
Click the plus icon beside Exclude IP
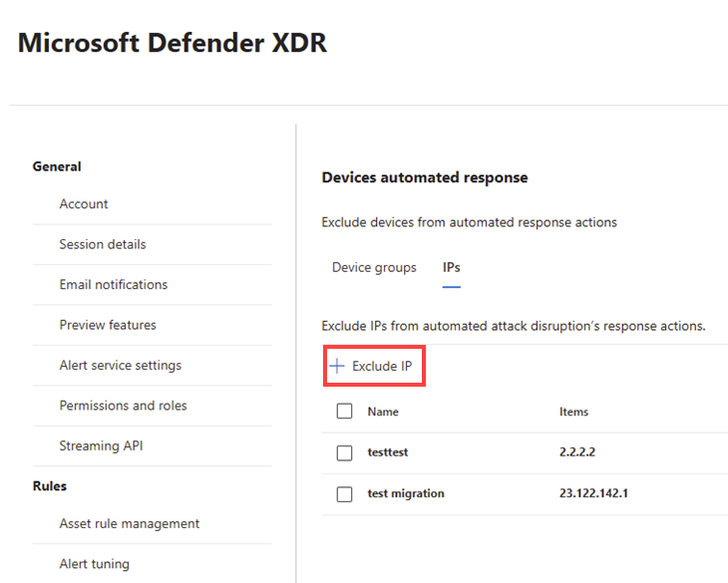(337, 366)
